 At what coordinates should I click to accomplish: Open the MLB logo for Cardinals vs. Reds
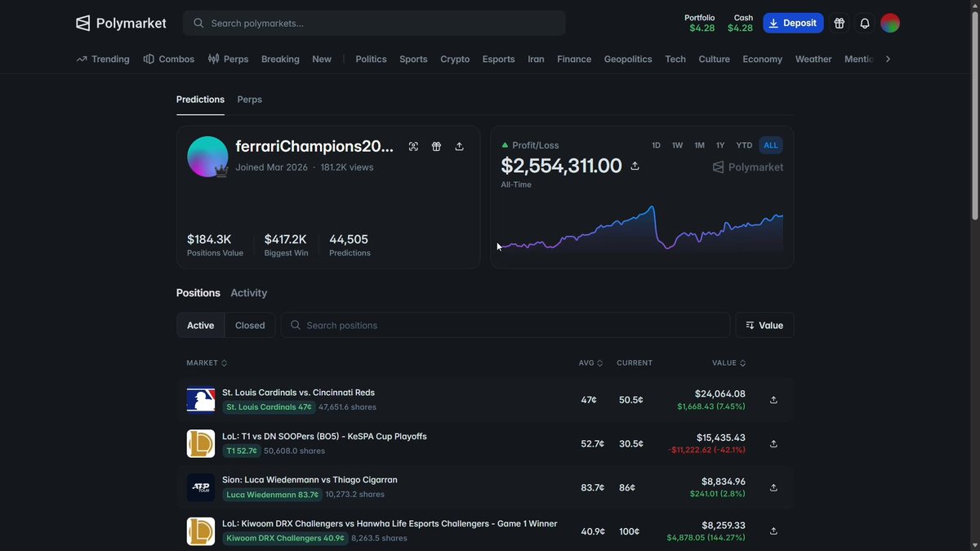click(201, 400)
